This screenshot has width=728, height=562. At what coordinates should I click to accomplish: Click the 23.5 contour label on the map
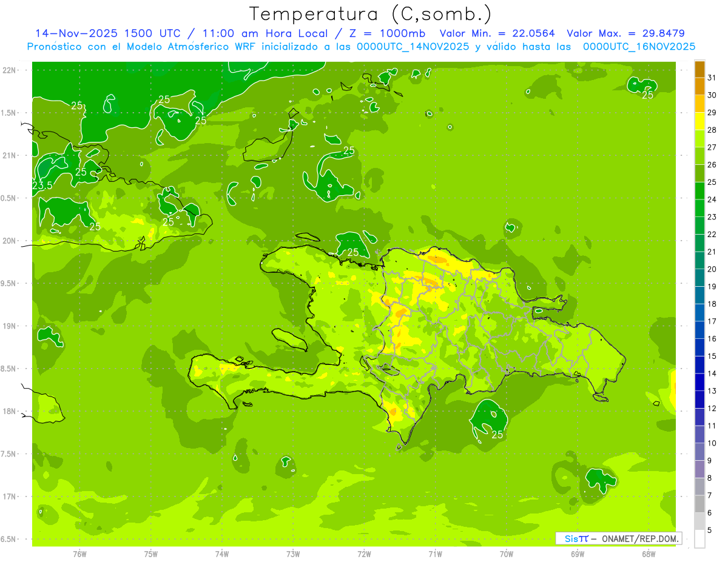point(42,186)
